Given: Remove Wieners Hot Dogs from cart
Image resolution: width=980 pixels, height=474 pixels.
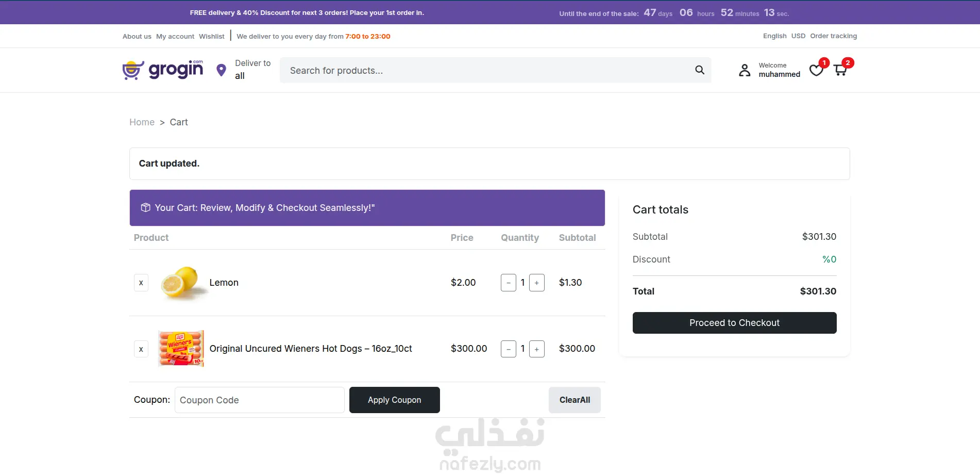Looking at the screenshot, I should pos(141,349).
